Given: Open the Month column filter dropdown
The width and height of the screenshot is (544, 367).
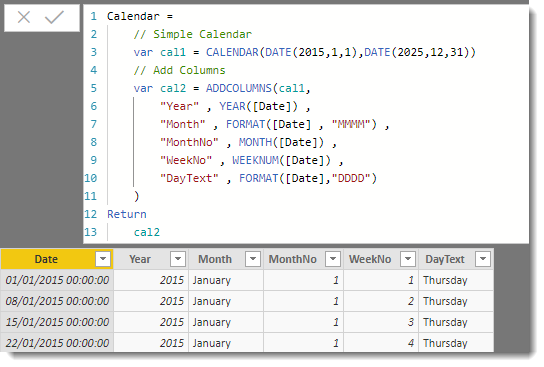Looking at the screenshot, I should (253, 259).
